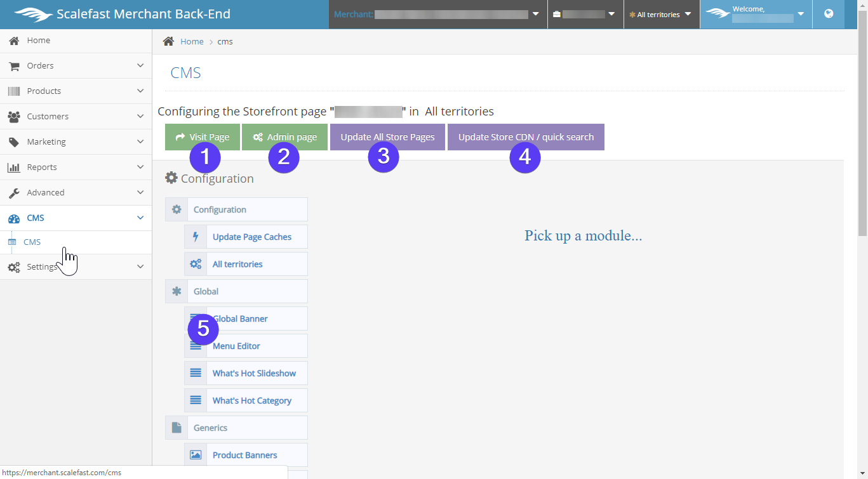Open the Welcome user menu dropdown
This screenshot has width=868, height=479.
click(x=756, y=14)
